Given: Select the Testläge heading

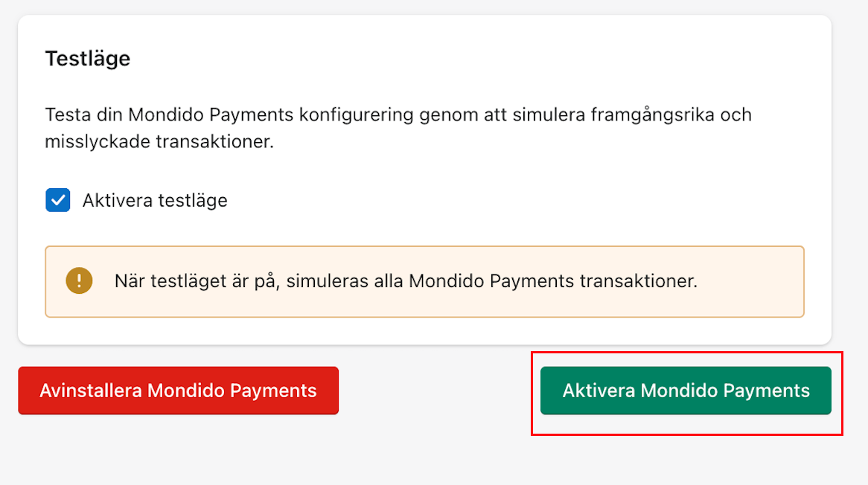Looking at the screenshot, I should [87, 59].
